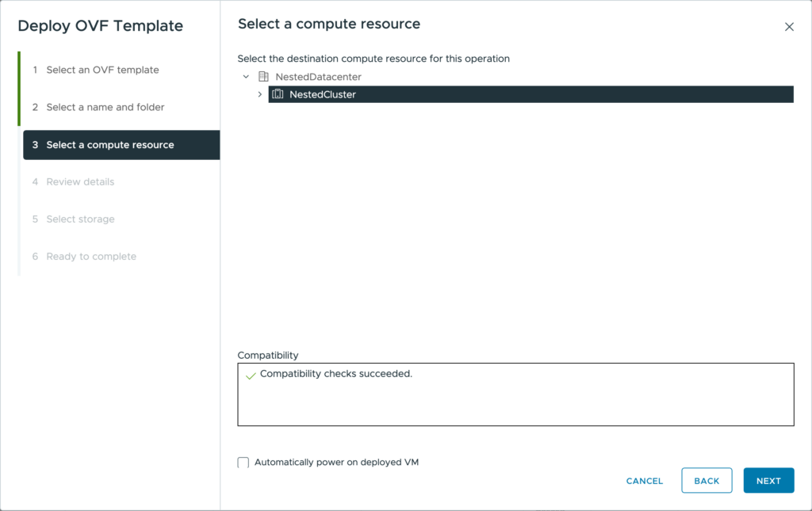Expand the NestedCluster tree node
The image size is (812, 511).
tap(259, 94)
